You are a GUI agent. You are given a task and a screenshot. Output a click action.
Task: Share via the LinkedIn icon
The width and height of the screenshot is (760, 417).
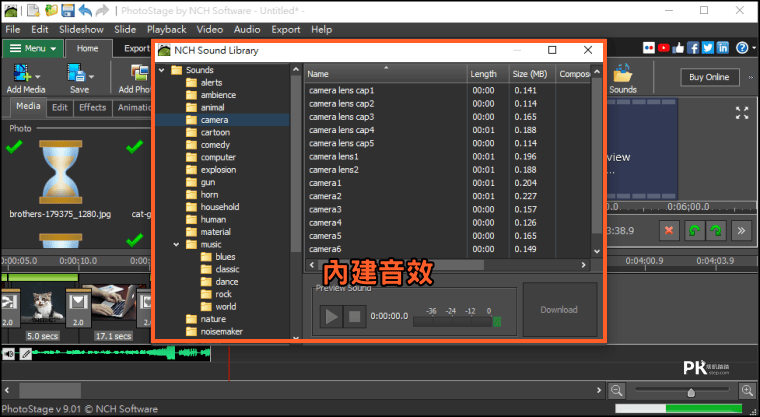pos(723,48)
